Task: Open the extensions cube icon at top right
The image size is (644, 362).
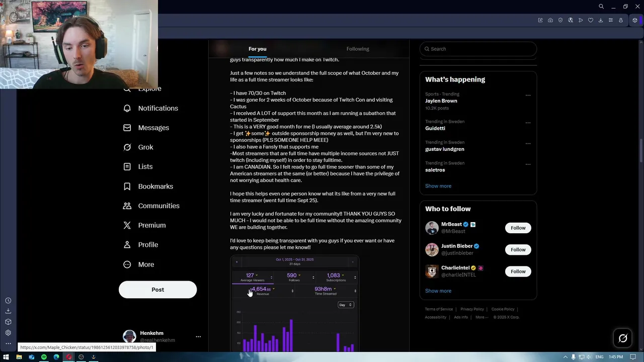Action: [x=635, y=20]
